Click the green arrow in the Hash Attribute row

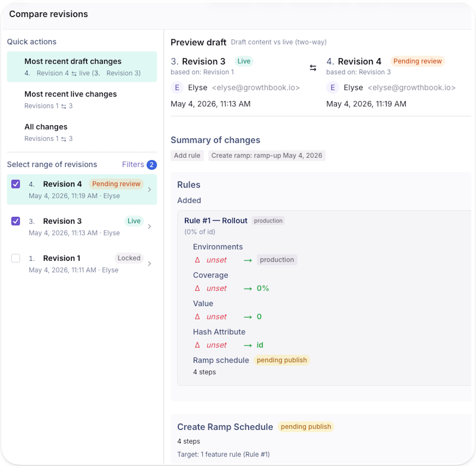tap(248, 346)
